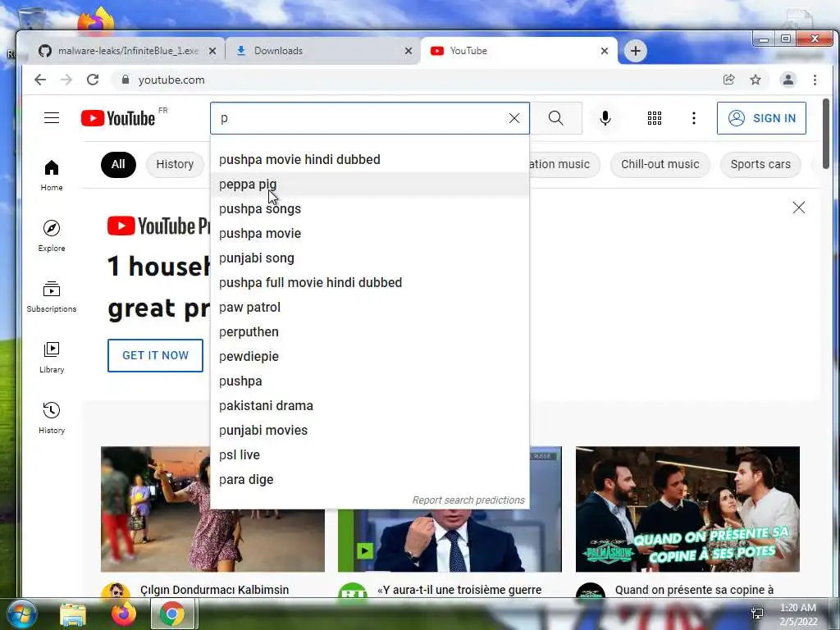Close the malware-leaks GitHub tab
This screenshot has height=630, width=840.
tap(212, 51)
